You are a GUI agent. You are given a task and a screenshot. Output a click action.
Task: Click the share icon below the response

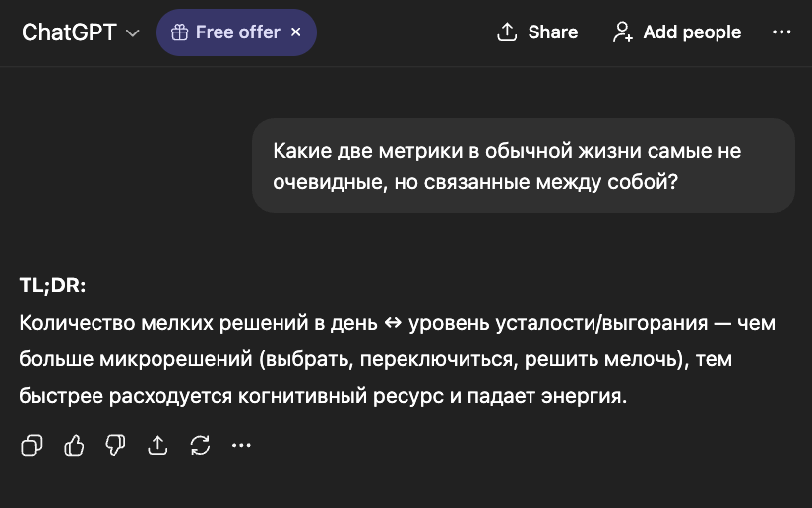(x=157, y=446)
